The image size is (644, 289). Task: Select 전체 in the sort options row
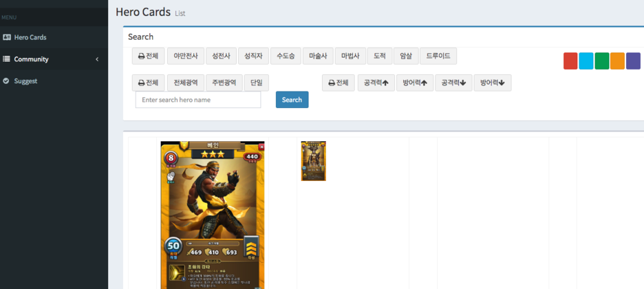click(x=339, y=83)
